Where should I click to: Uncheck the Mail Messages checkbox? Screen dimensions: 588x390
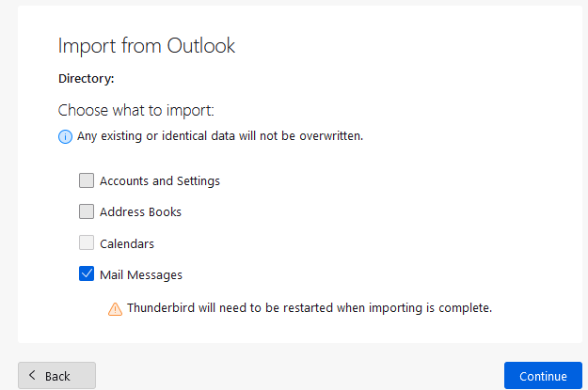coord(87,274)
